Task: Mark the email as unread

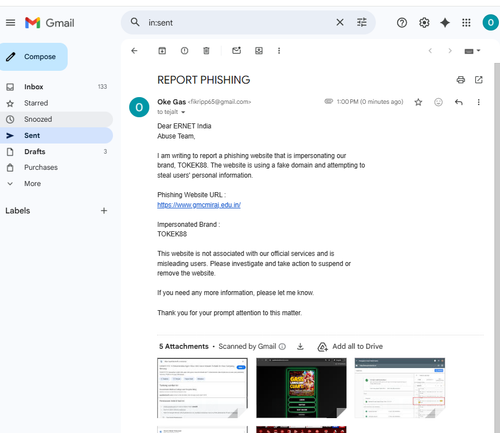Action: [x=236, y=51]
